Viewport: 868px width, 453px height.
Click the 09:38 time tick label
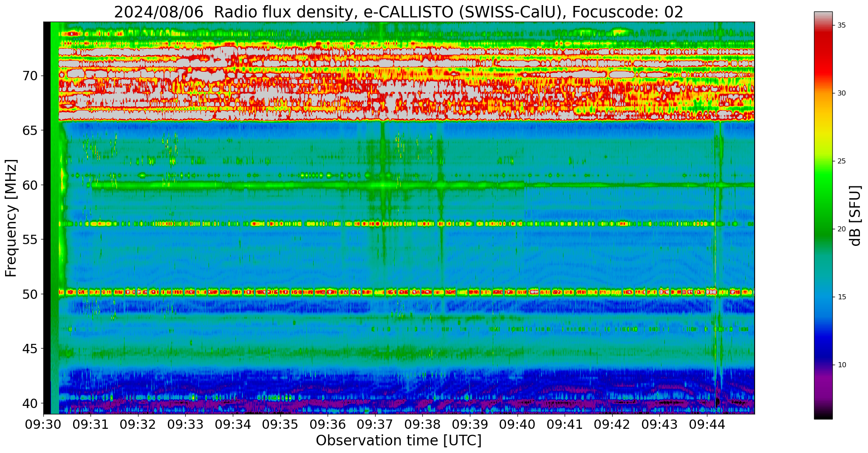(422, 425)
